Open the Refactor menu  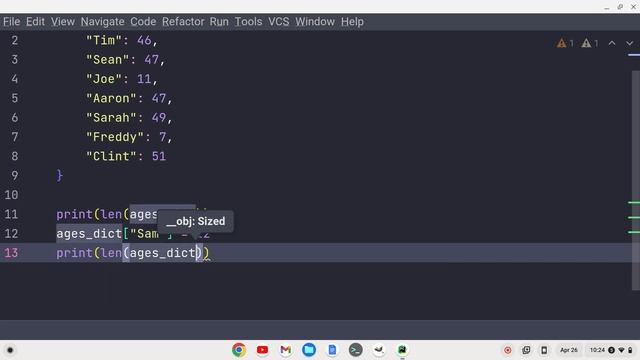point(183,22)
